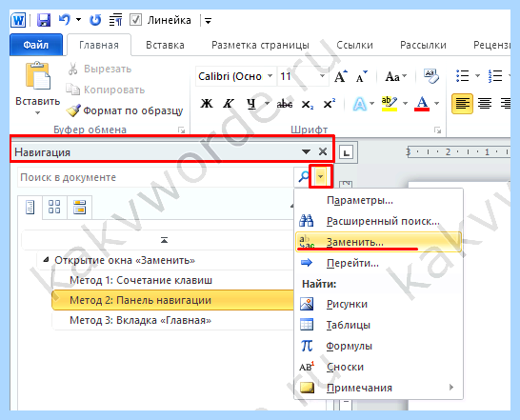The image size is (520, 420).
Task: Open the underline style dropdown arrow
Action: [x=267, y=104]
